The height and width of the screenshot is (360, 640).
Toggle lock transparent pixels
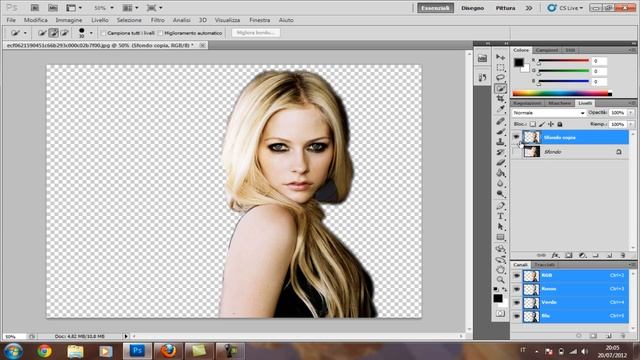tap(533, 124)
